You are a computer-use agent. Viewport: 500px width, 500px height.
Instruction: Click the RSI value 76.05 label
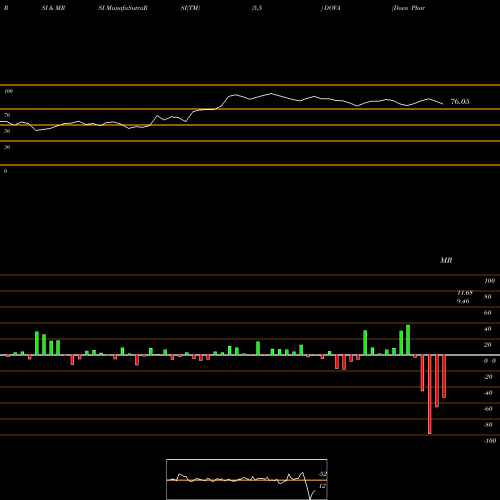tap(460, 101)
